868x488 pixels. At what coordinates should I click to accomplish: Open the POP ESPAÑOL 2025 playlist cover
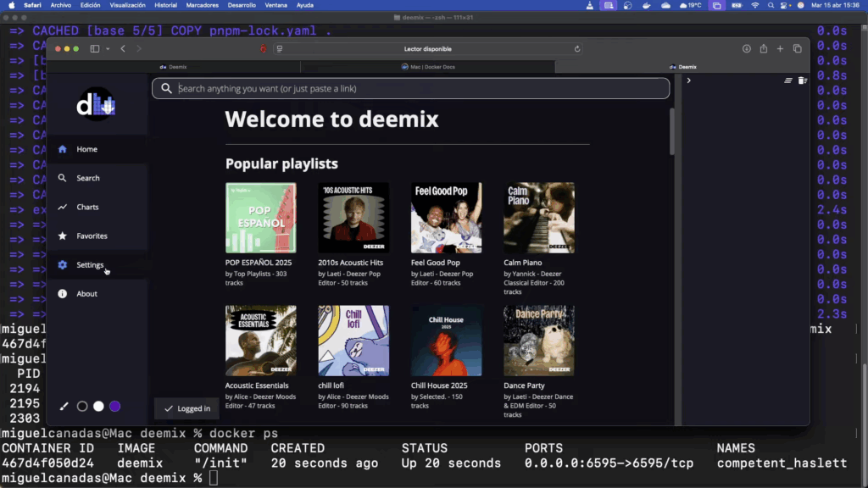261,218
